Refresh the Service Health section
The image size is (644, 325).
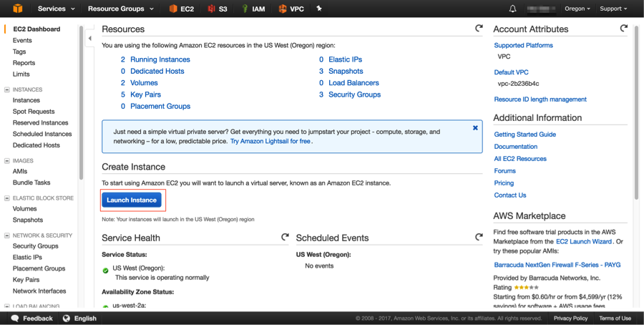point(285,237)
